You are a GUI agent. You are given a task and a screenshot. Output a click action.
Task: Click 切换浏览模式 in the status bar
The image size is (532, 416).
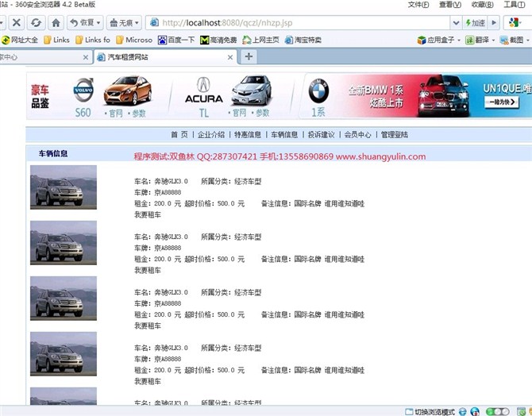click(x=430, y=412)
